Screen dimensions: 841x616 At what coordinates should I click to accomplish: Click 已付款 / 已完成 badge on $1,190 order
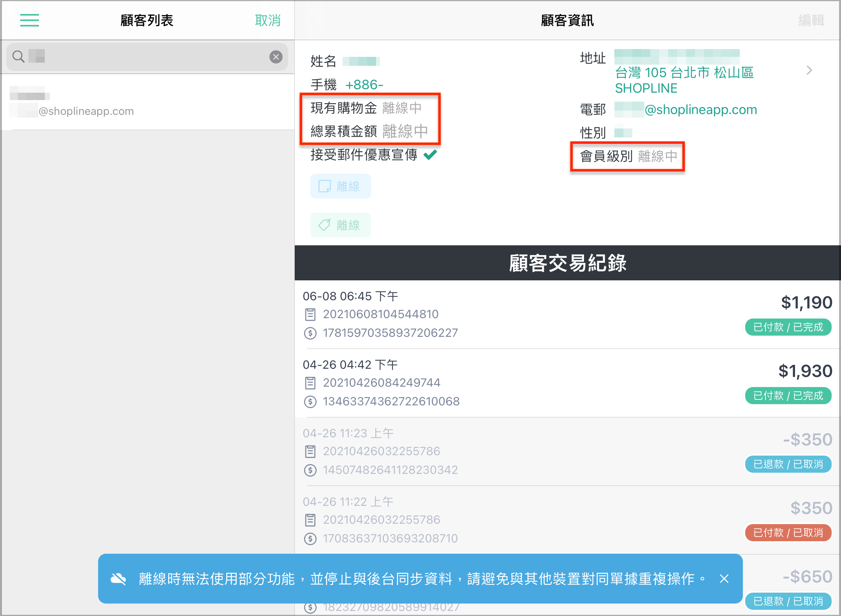tap(788, 327)
